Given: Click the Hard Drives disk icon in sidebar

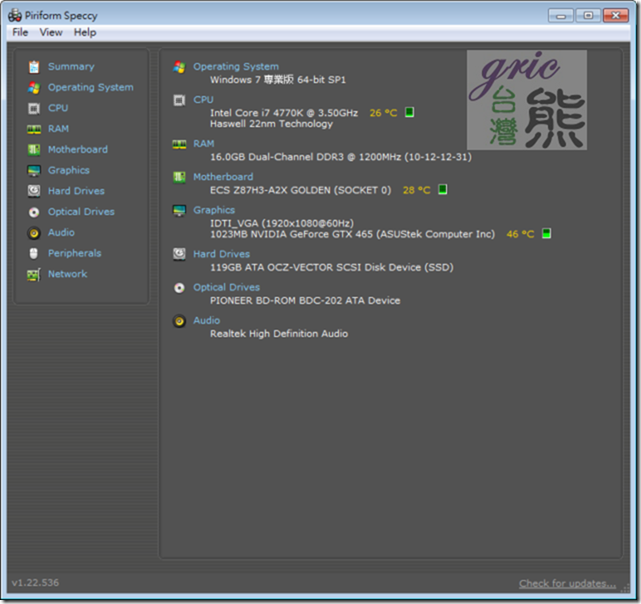Looking at the screenshot, I should [34, 191].
